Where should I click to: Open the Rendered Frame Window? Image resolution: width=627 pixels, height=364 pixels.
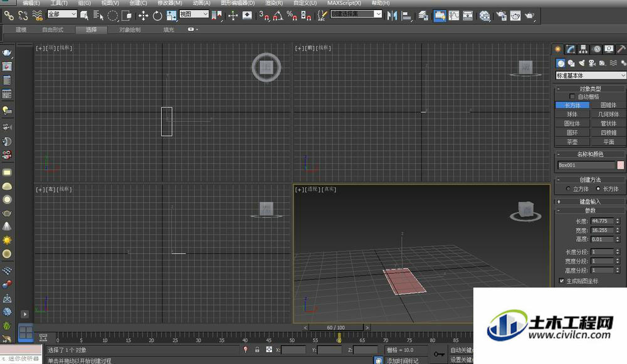click(515, 16)
